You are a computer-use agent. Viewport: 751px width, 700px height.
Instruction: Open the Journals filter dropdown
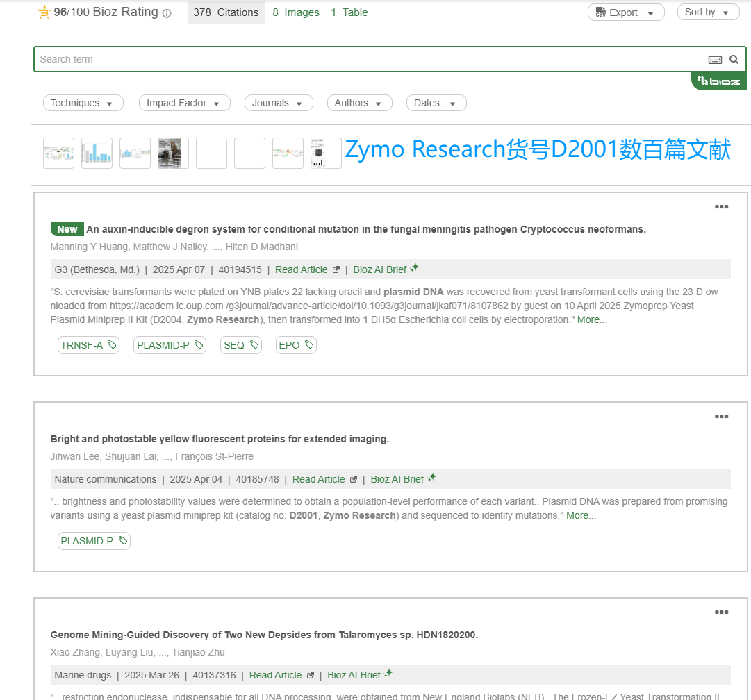tap(279, 103)
